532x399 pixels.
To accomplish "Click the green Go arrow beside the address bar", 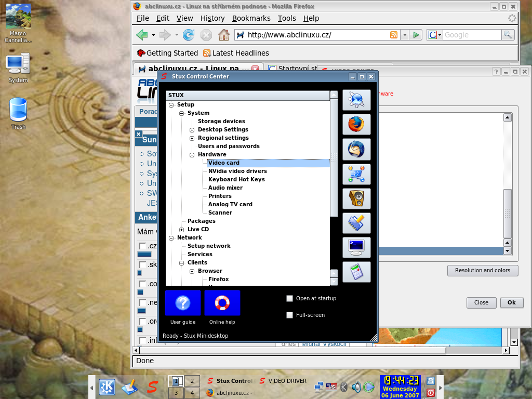I will pyautogui.click(x=416, y=35).
